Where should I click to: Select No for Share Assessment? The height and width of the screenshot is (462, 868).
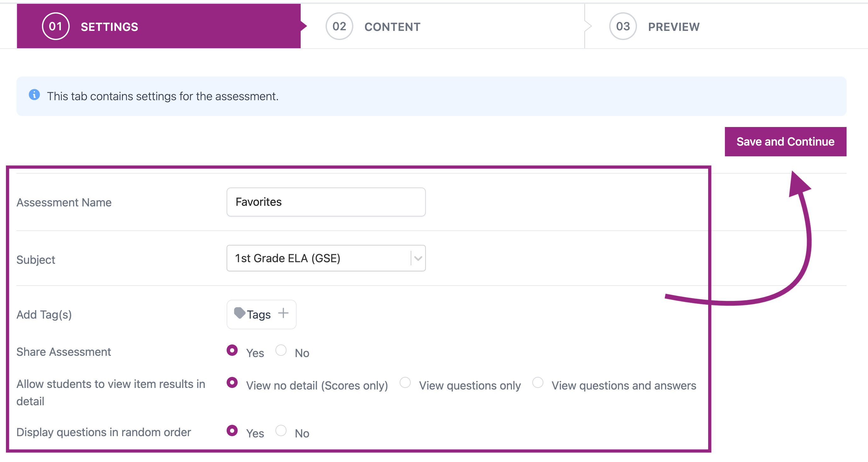[x=281, y=350]
